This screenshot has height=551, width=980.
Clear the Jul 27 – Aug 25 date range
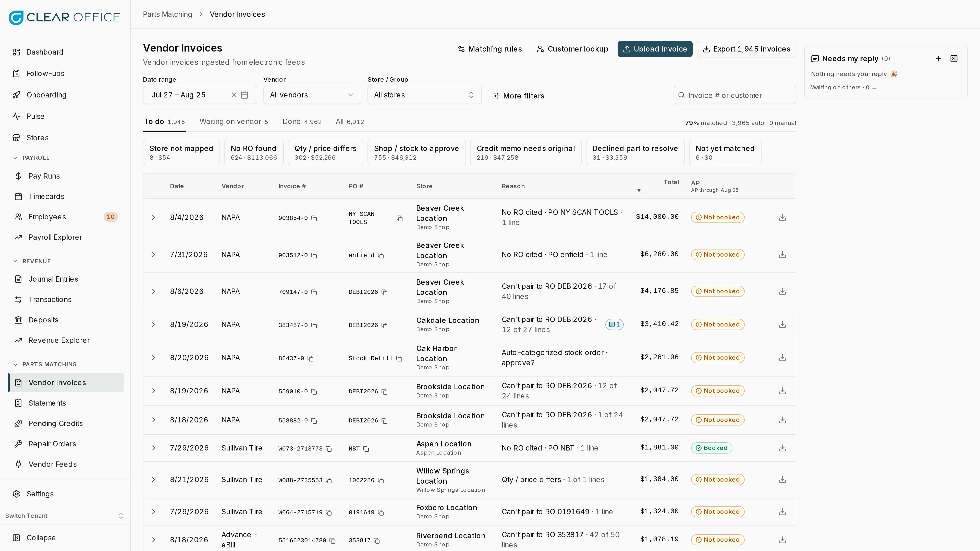click(x=234, y=95)
